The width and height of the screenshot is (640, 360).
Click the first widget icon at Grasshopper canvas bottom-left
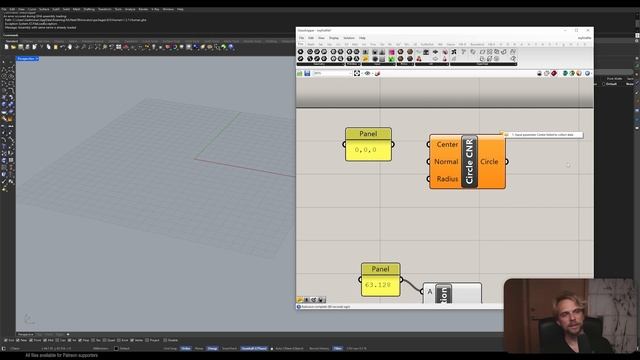(x=300, y=300)
